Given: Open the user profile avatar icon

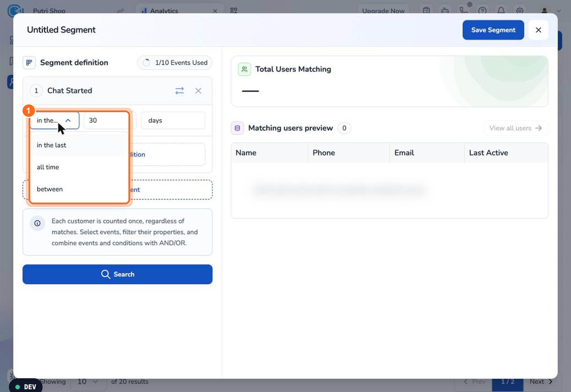Looking at the screenshot, I should tap(544, 11).
